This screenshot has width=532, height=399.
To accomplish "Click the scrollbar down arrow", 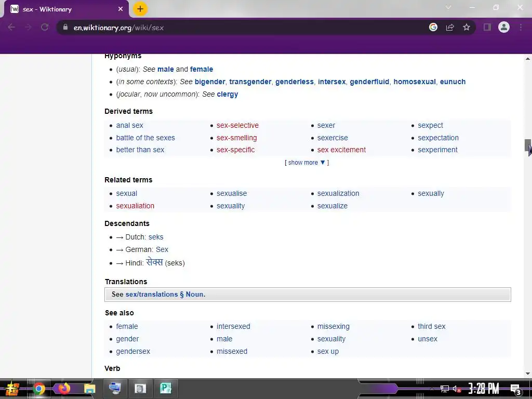I will [528, 374].
